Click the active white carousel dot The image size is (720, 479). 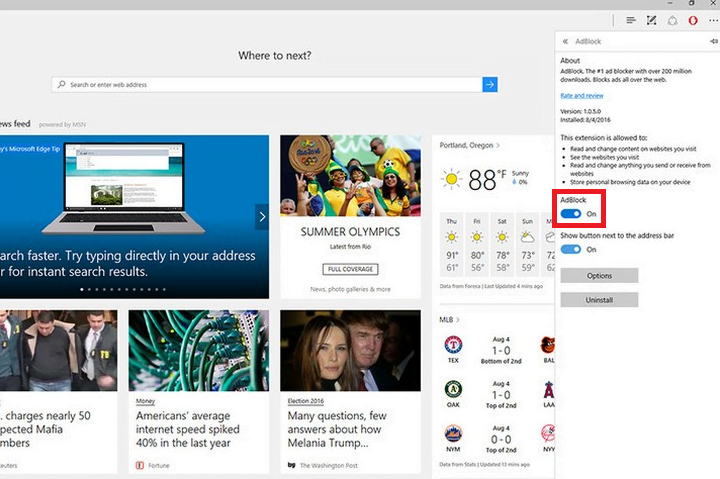tap(82, 289)
